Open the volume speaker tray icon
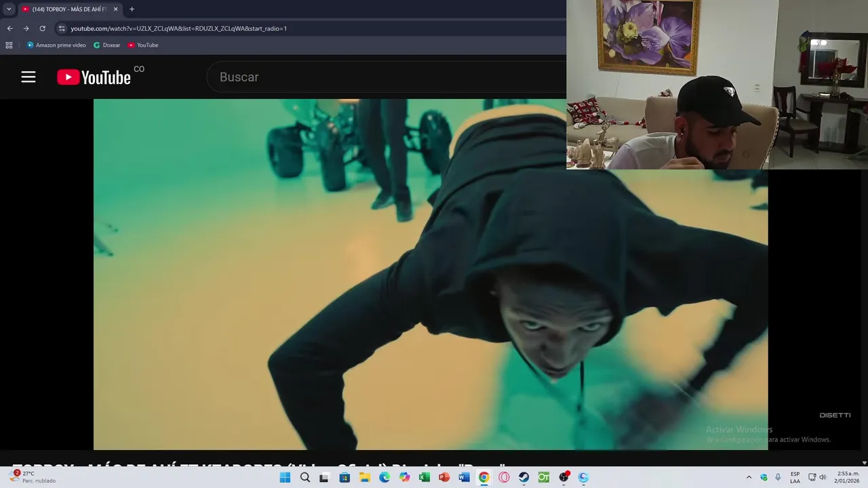This screenshot has height=488, width=868. (x=823, y=477)
